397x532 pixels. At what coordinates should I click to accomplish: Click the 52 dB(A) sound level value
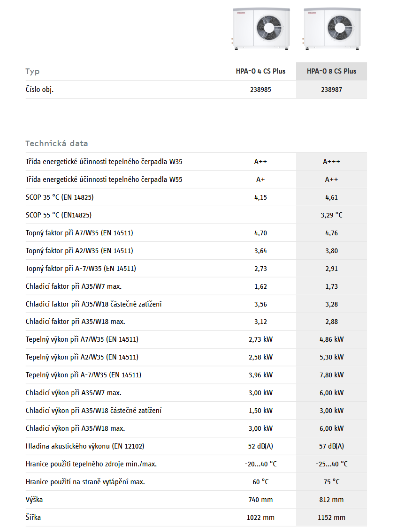pos(260,446)
